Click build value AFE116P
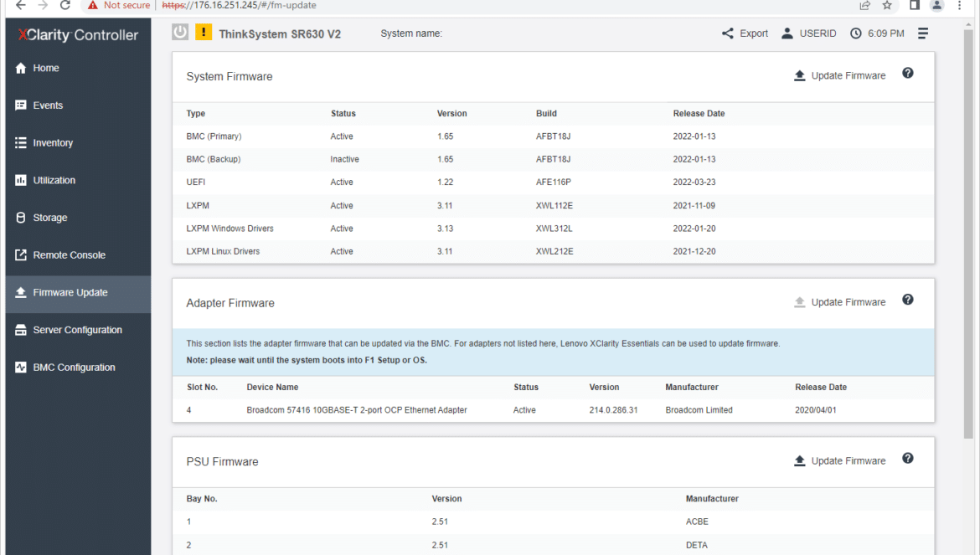This screenshot has width=980, height=555. click(x=553, y=182)
